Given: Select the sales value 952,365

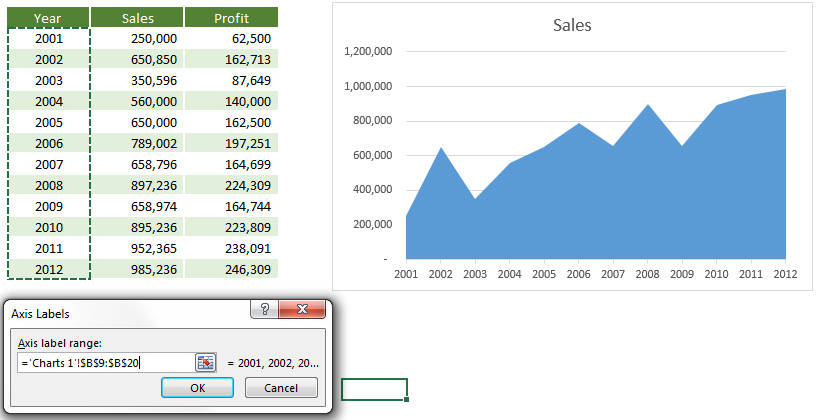Looking at the screenshot, I should click(x=137, y=249).
